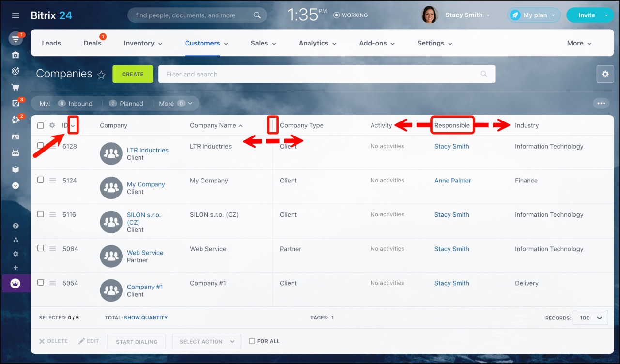Open the target goals icon in sidebar
The height and width of the screenshot is (364, 620).
(15, 71)
